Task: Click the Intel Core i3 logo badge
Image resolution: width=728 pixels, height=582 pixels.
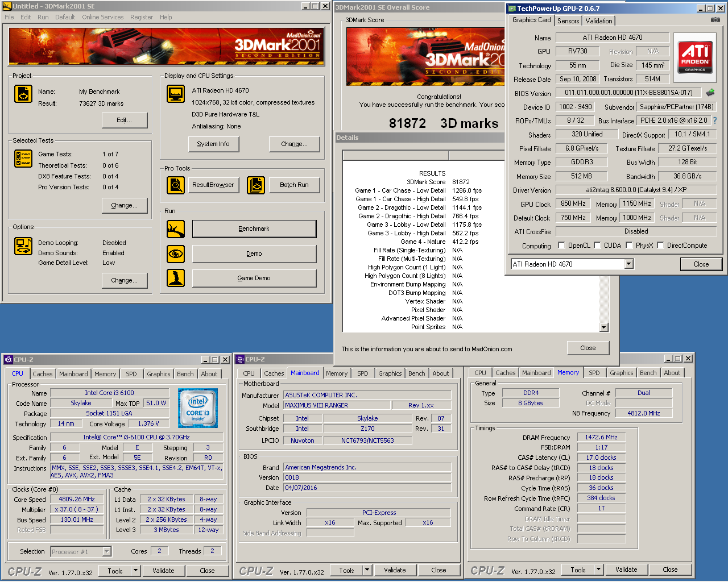Action: point(197,408)
